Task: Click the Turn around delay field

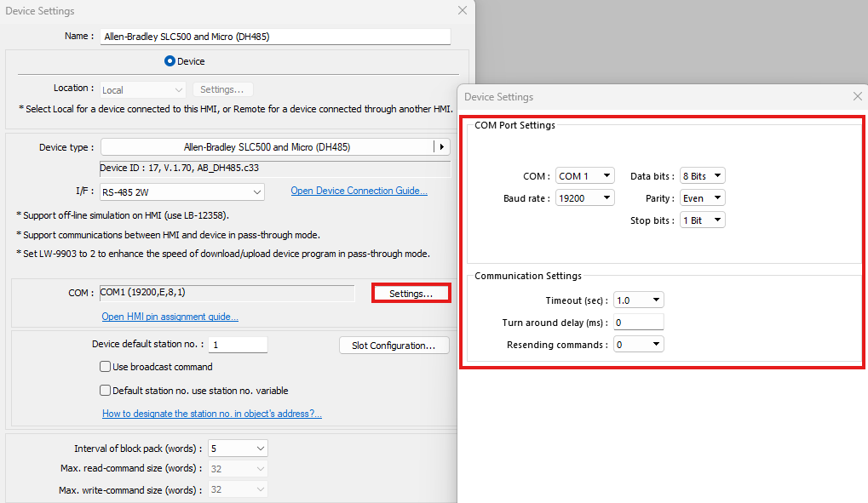Action: [x=638, y=322]
